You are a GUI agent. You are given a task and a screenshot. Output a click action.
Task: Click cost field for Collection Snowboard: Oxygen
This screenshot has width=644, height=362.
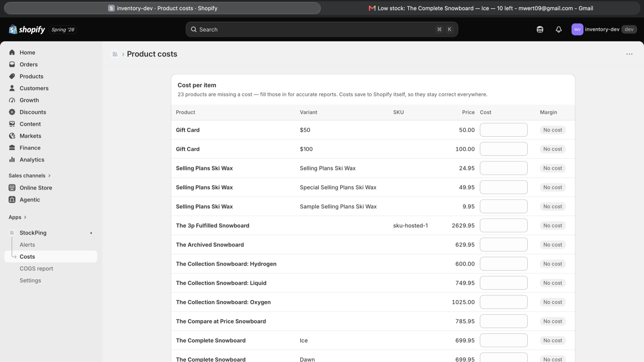pyautogui.click(x=504, y=302)
